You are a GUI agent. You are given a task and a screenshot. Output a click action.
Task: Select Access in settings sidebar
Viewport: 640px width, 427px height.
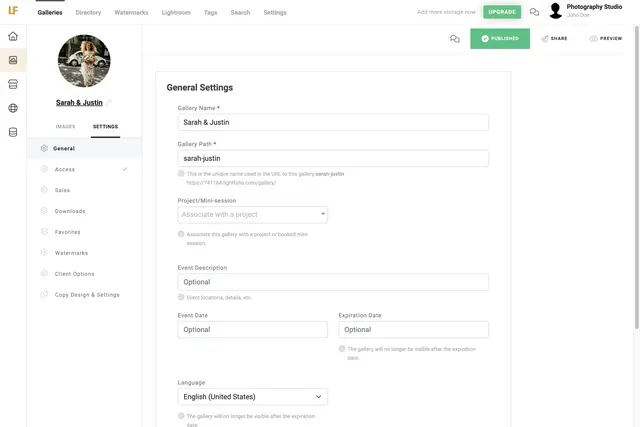tap(65, 169)
